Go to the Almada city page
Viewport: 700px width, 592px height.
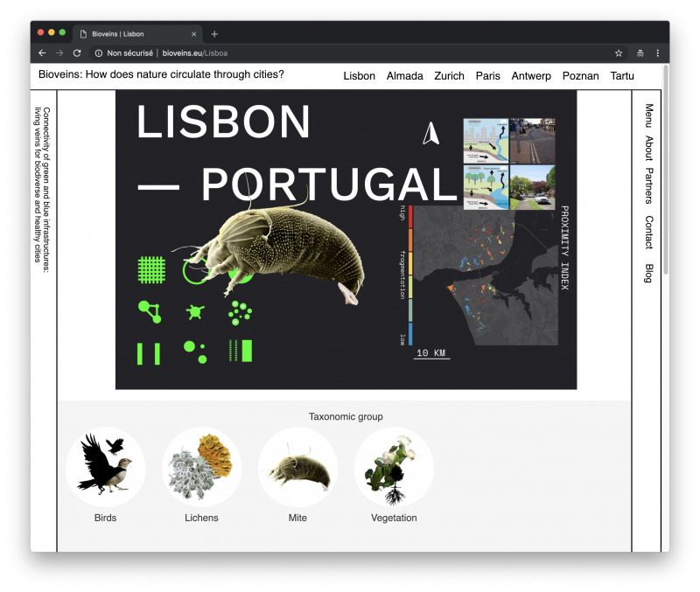pyautogui.click(x=404, y=76)
